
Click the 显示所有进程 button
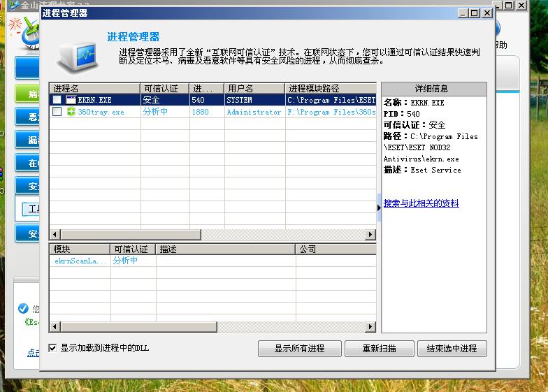click(299, 349)
